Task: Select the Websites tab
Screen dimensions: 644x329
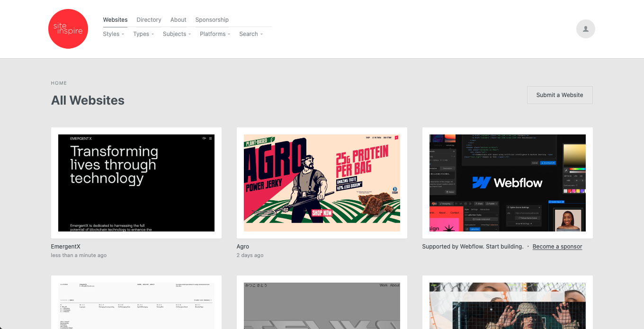Action: click(x=115, y=20)
